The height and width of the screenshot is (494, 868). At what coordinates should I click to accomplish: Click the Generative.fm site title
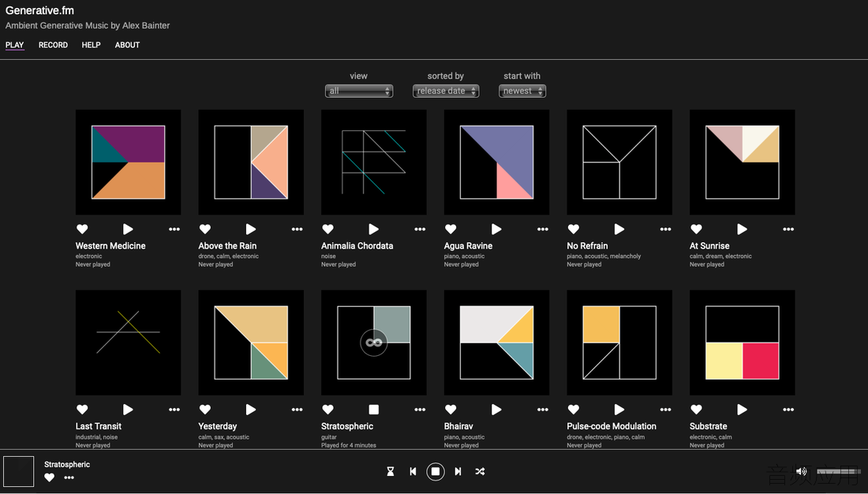pyautogui.click(x=40, y=10)
